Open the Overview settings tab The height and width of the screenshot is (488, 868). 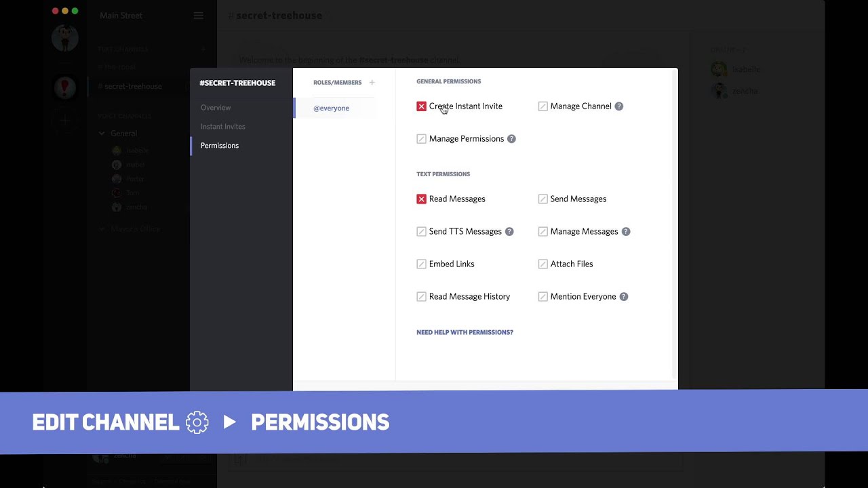216,108
